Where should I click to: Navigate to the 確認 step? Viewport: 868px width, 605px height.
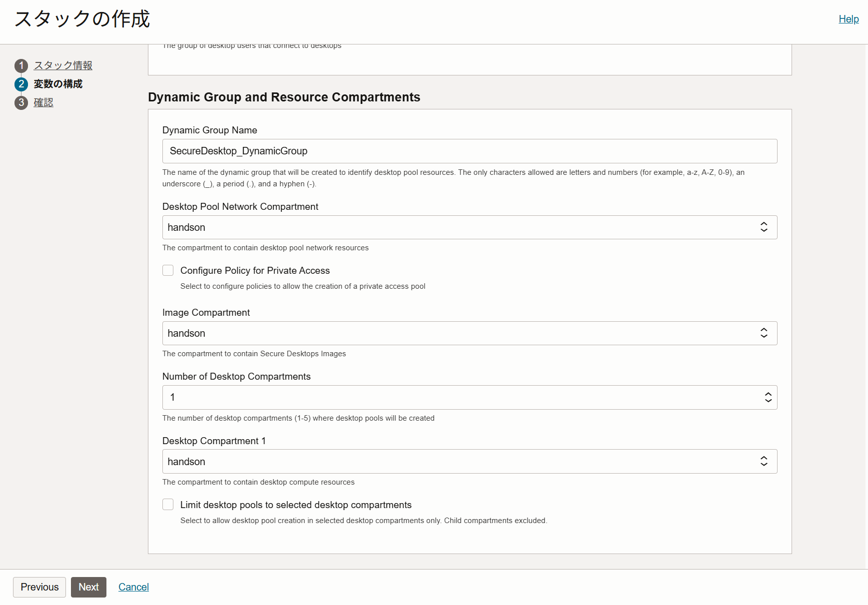[43, 102]
